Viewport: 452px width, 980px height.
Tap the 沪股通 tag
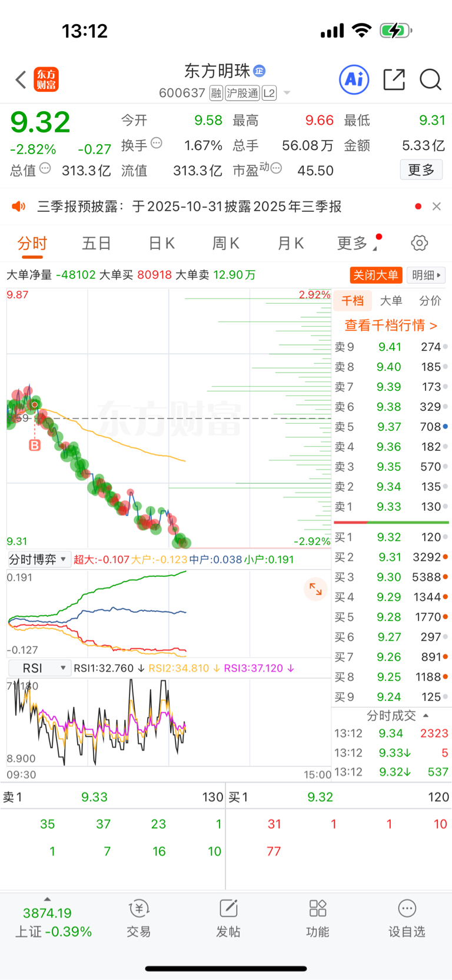tap(242, 93)
